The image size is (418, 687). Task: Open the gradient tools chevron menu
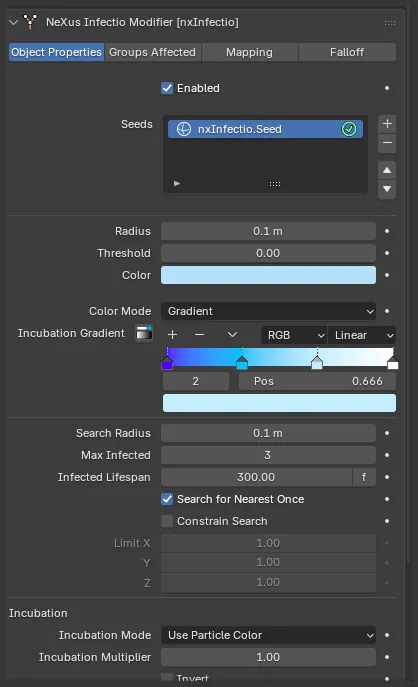(232, 335)
